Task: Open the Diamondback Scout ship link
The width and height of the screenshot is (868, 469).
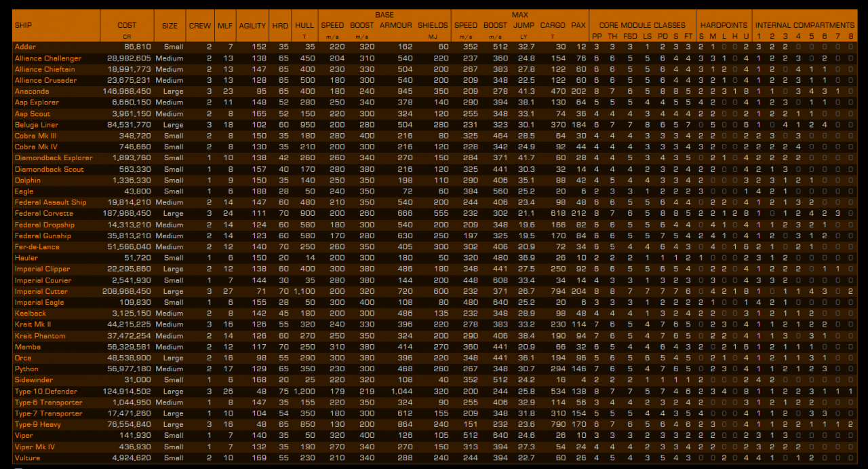Action: (x=50, y=169)
